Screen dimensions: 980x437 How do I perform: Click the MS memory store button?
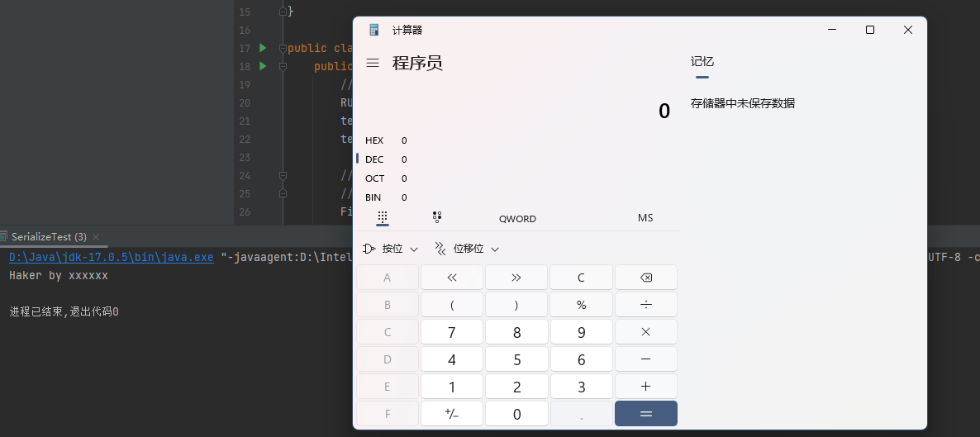pyautogui.click(x=645, y=218)
